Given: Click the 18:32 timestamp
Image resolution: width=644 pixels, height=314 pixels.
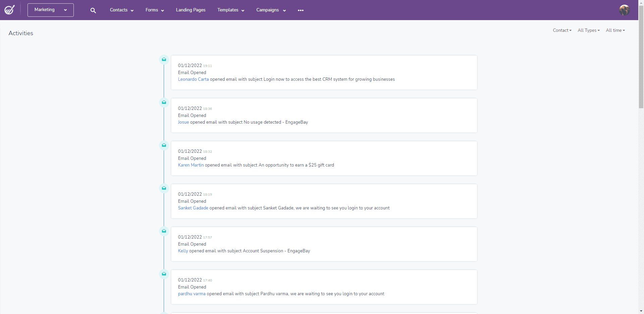Looking at the screenshot, I should 207,152.
